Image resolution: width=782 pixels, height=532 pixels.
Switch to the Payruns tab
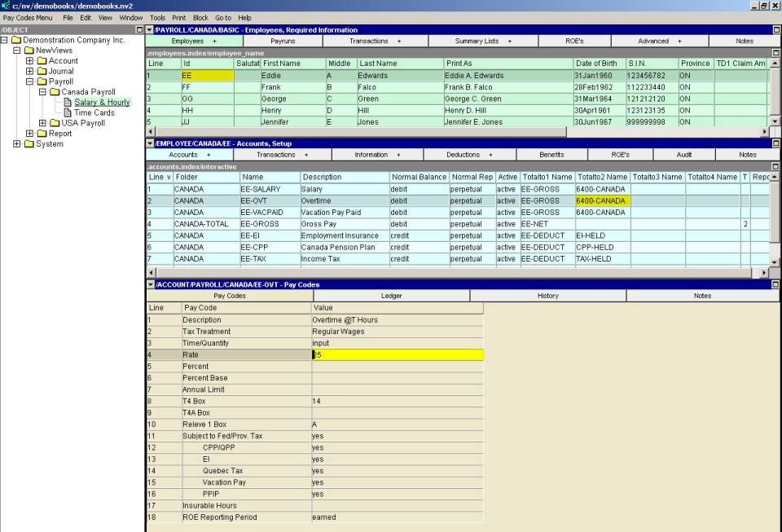[x=283, y=41]
